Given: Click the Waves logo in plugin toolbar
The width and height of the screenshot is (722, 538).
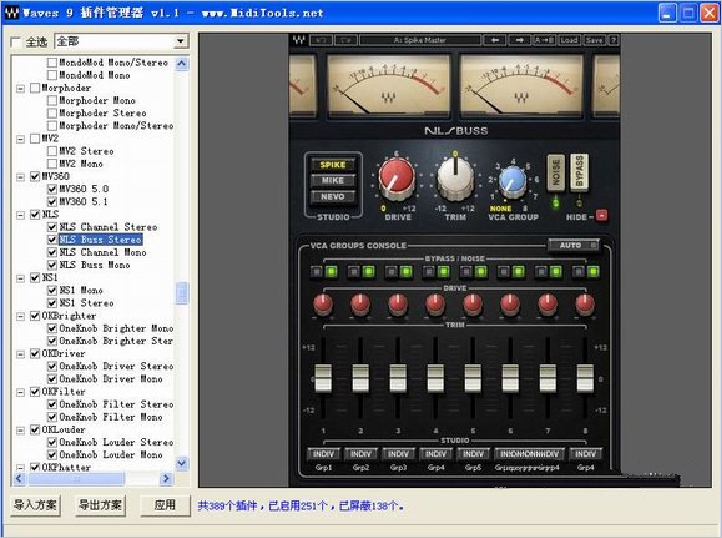Looking at the screenshot, I should [x=299, y=40].
